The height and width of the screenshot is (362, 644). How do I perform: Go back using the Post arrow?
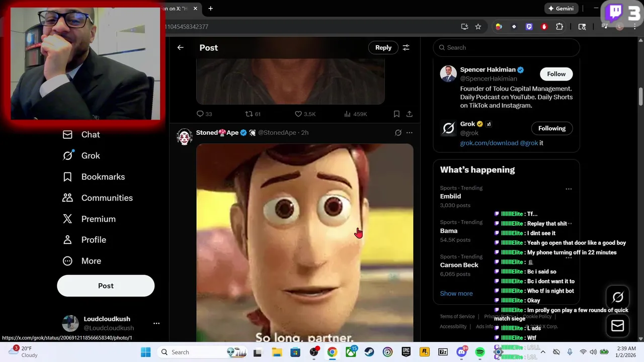(x=180, y=47)
